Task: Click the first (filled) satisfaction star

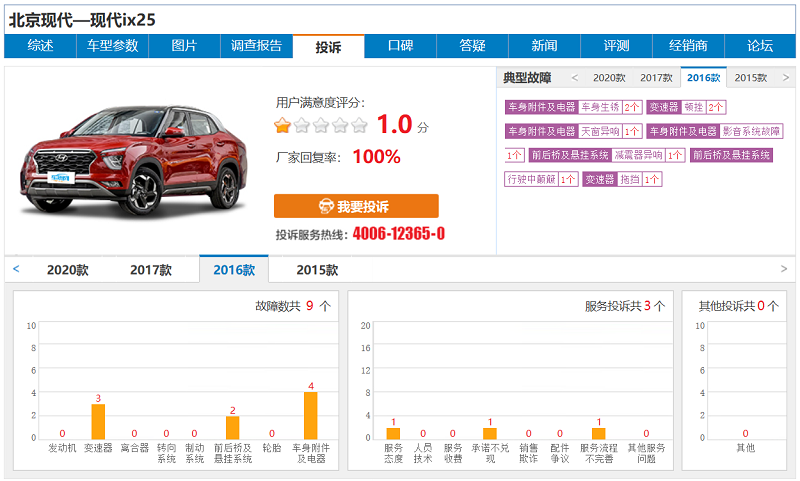Action: tap(282, 125)
